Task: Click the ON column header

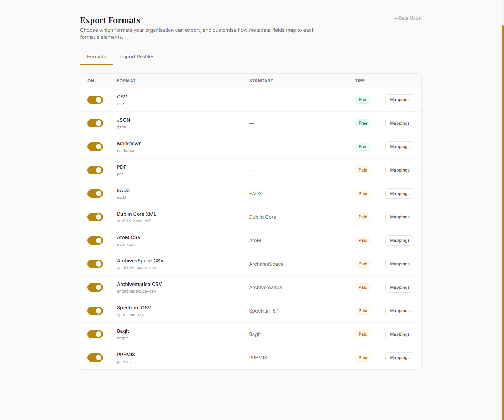Action: click(x=91, y=81)
